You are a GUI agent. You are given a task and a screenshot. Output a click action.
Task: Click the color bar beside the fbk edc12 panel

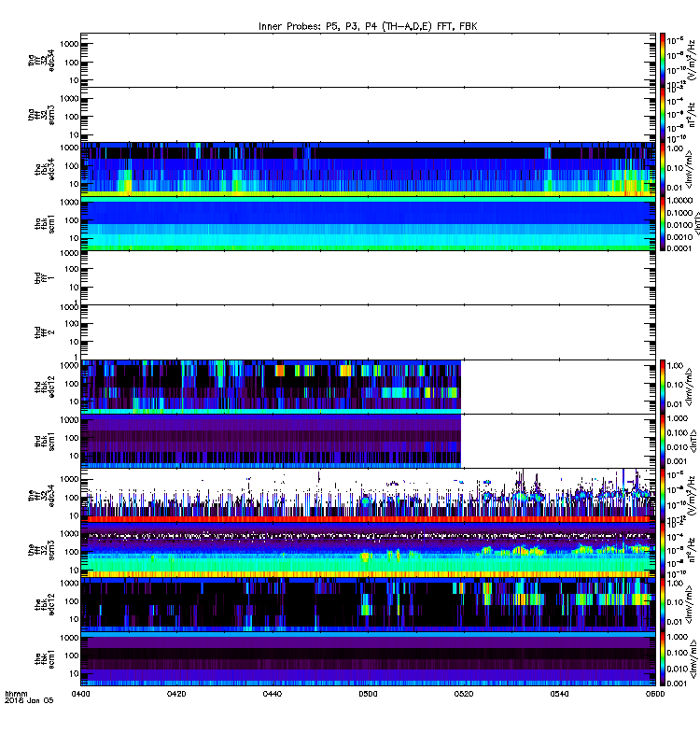tap(663, 604)
